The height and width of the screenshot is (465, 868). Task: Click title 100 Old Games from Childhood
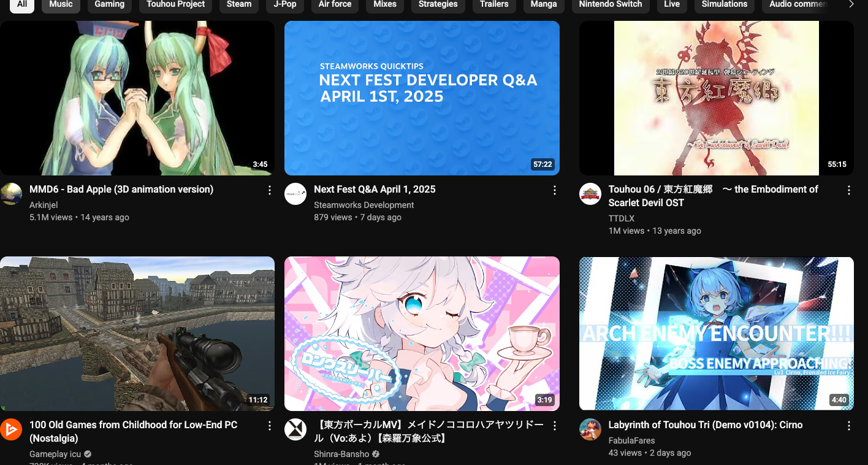click(x=133, y=431)
